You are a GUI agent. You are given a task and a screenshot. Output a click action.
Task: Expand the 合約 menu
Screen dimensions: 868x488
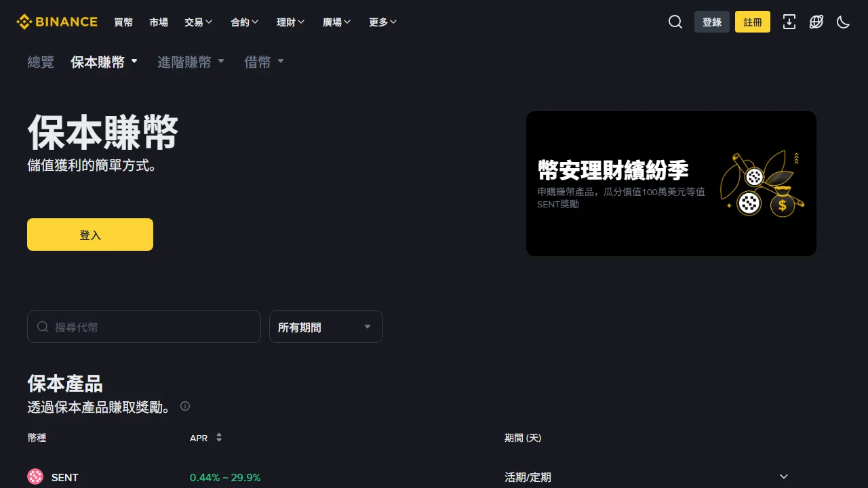[x=245, y=22]
